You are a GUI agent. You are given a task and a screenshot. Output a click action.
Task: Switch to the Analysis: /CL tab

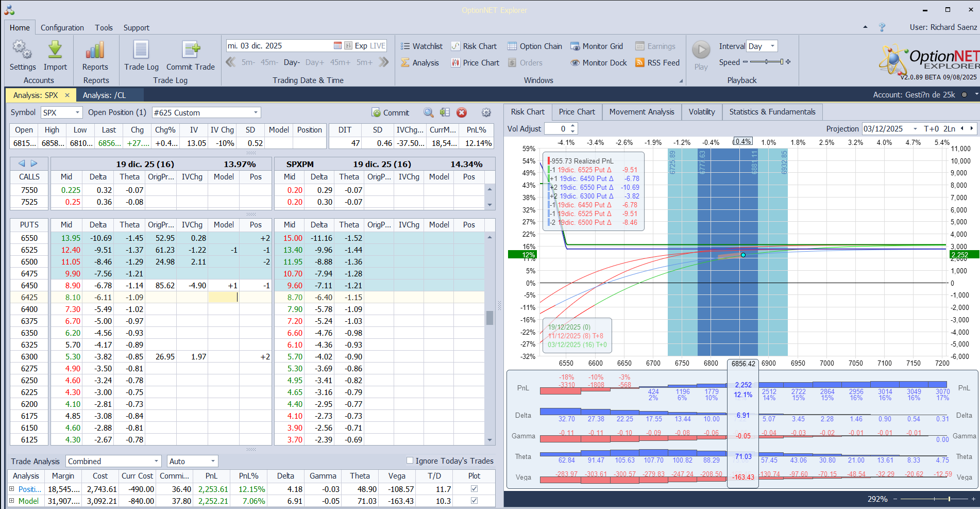(104, 95)
